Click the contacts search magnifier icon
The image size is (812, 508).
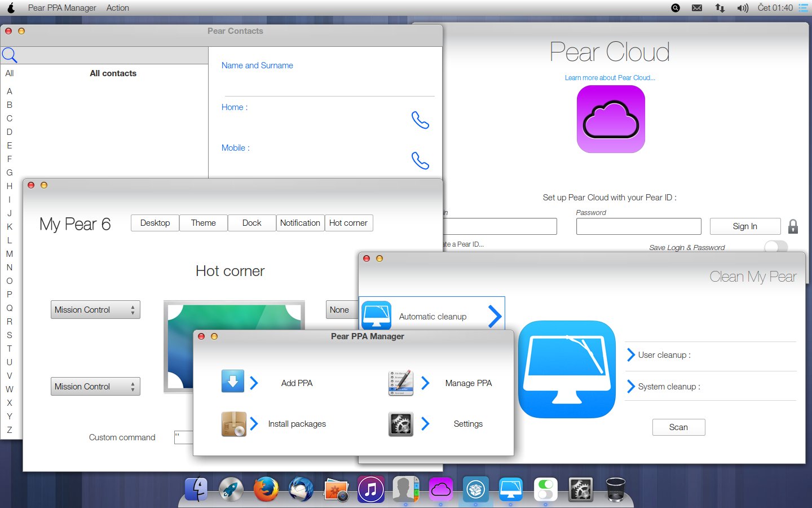tap(10, 55)
